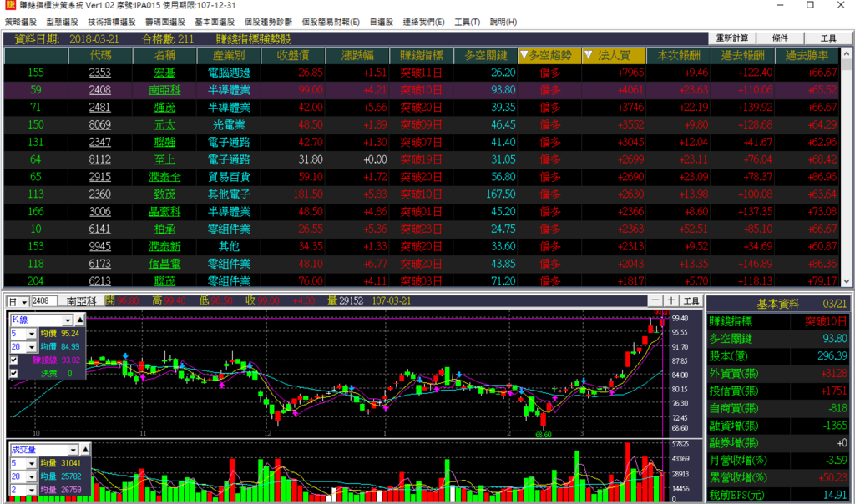855x504 pixels.
Task: Click the 工具 button at top right
Action: (828, 38)
